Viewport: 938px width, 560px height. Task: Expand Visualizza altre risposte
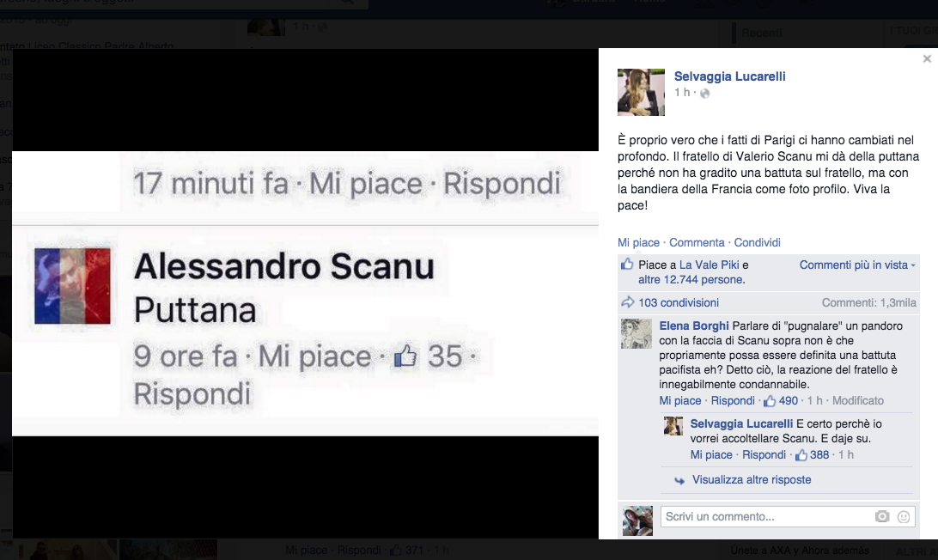752,480
